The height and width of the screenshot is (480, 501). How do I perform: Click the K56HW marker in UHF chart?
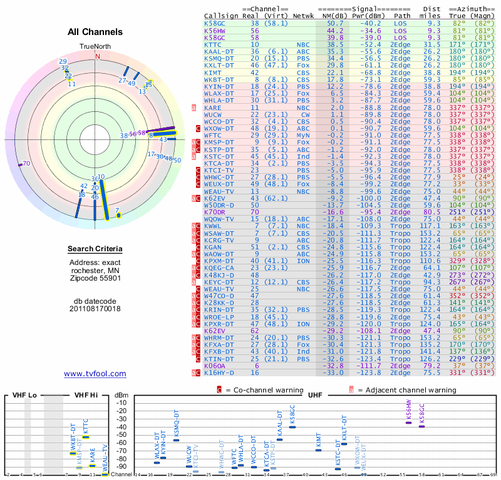(x=409, y=423)
